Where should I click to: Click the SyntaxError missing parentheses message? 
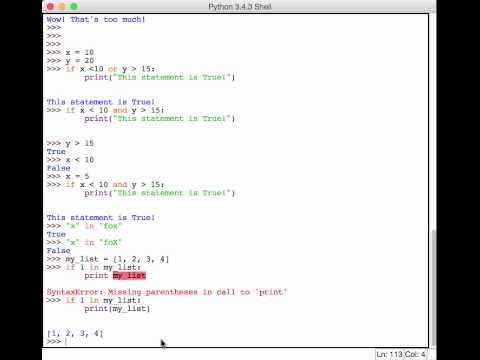(167, 292)
